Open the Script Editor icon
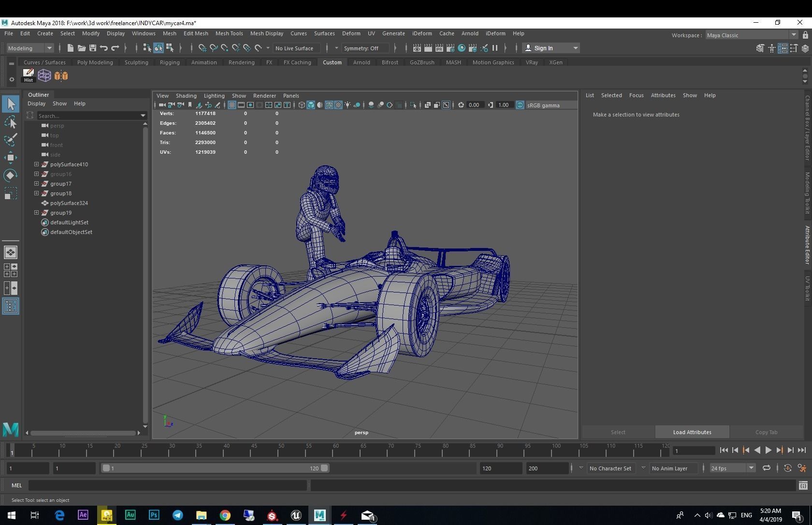Viewport: 812px width, 525px height. point(803,485)
